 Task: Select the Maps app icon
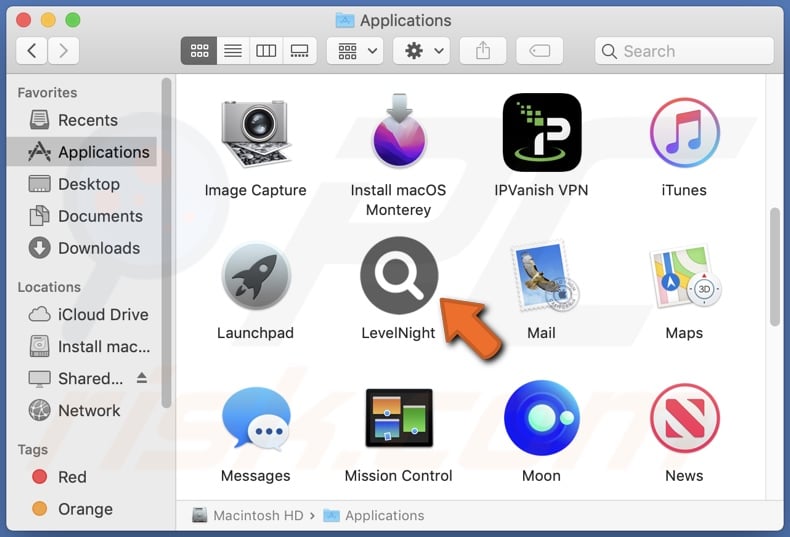point(685,276)
